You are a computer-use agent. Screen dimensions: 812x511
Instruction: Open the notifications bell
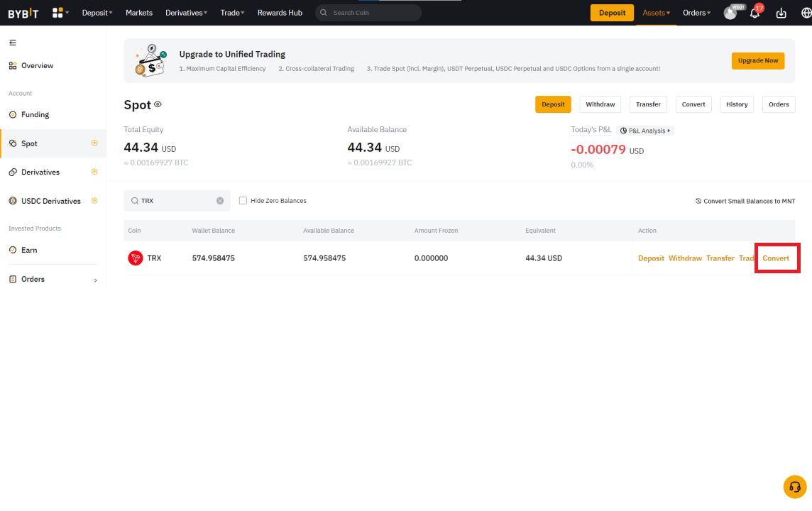[755, 13]
